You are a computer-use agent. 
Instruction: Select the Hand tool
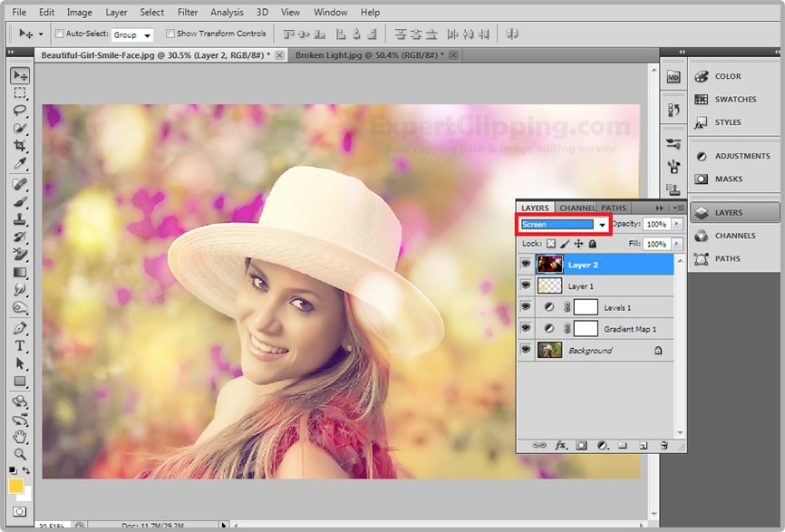[20, 437]
